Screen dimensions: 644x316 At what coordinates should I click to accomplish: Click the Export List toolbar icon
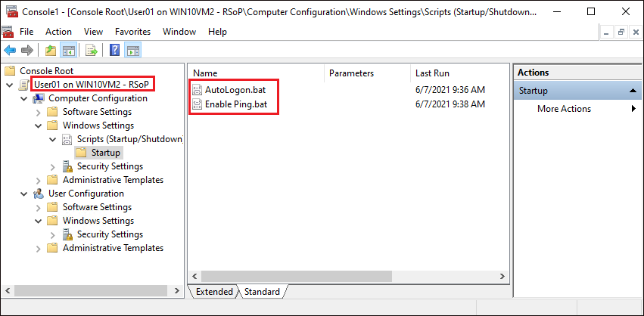92,51
